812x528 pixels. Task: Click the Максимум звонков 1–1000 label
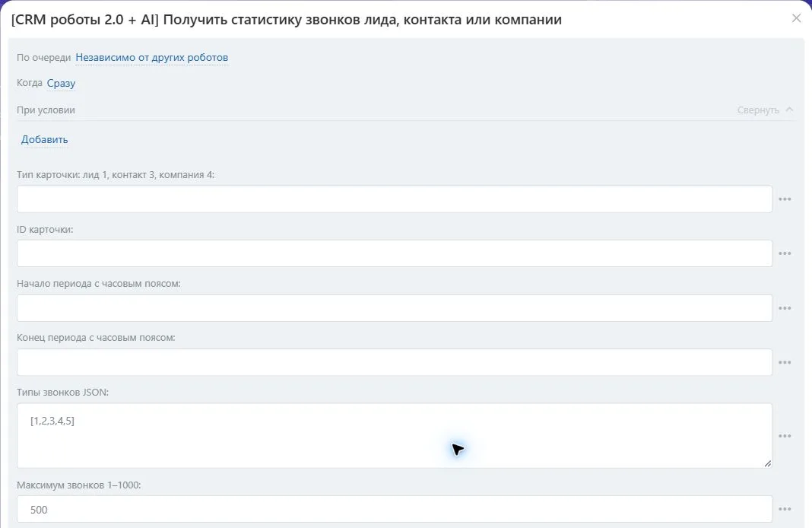pyautogui.click(x=79, y=485)
